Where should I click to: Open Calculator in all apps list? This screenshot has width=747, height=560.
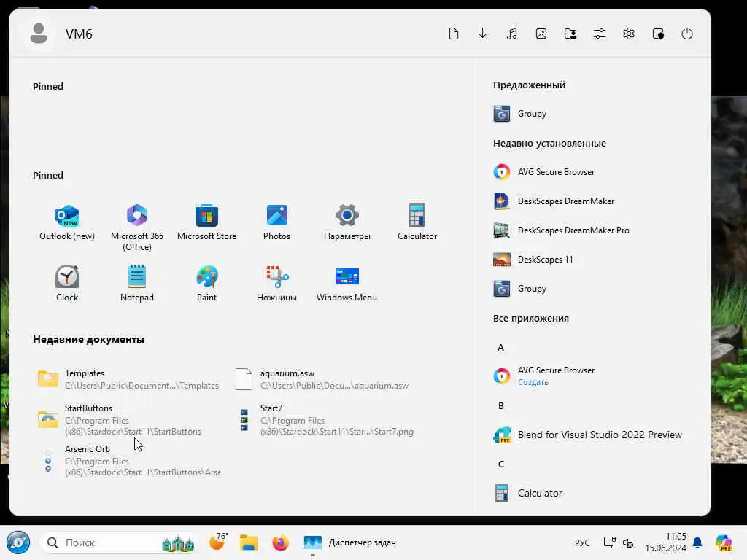[528, 494]
